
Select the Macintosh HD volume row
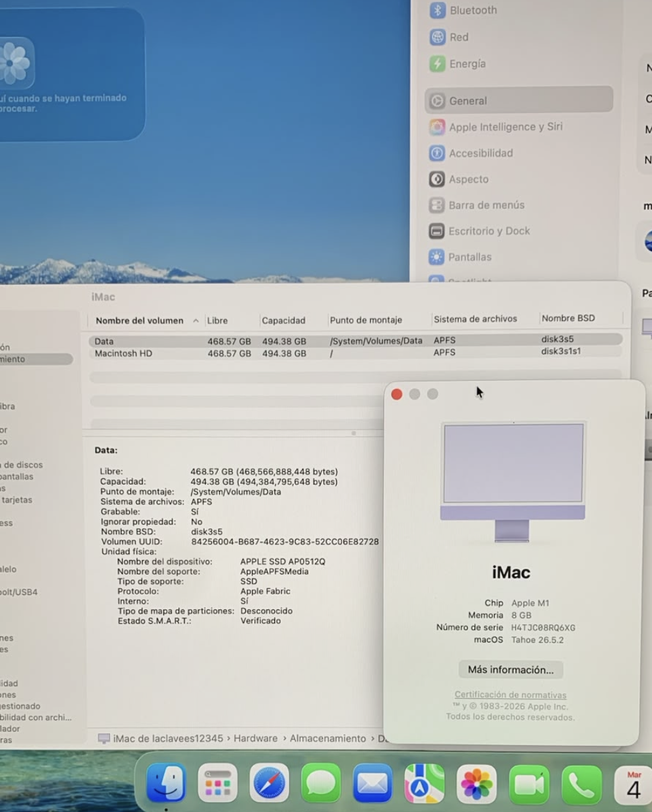click(356, 353)
